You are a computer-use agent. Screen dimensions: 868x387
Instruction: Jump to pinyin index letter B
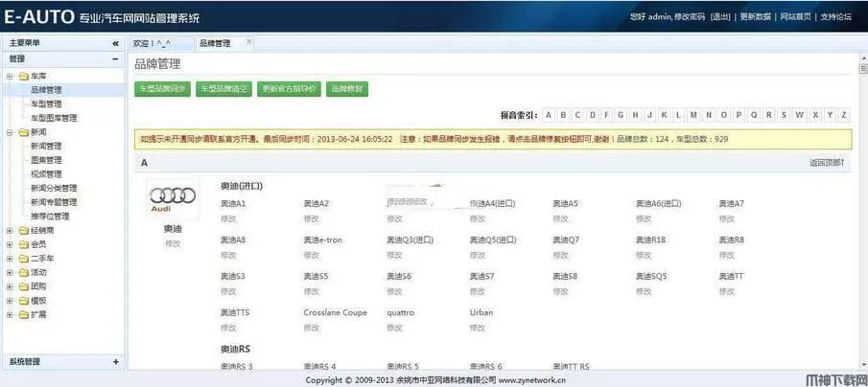pyautogui.click(x=563, y=115)
